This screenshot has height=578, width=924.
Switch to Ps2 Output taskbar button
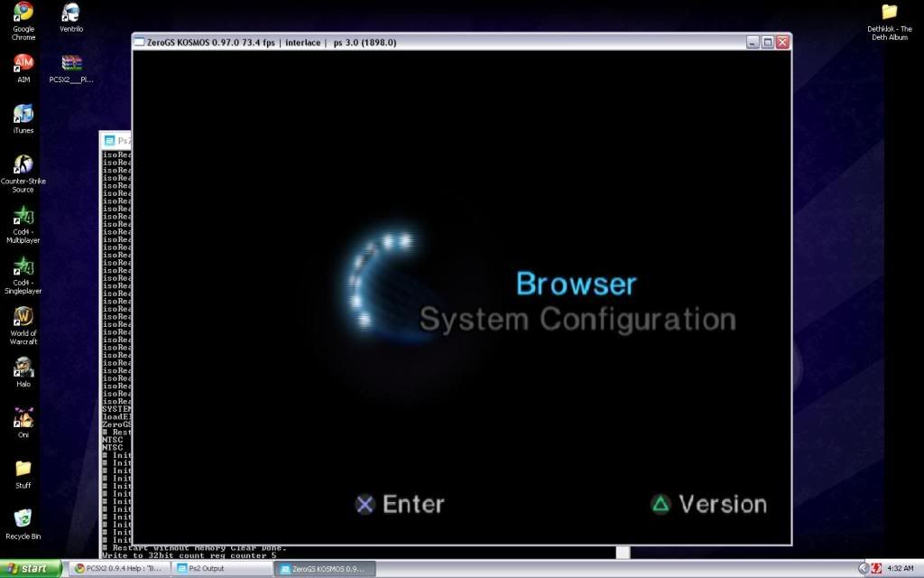tap(223, 569)
